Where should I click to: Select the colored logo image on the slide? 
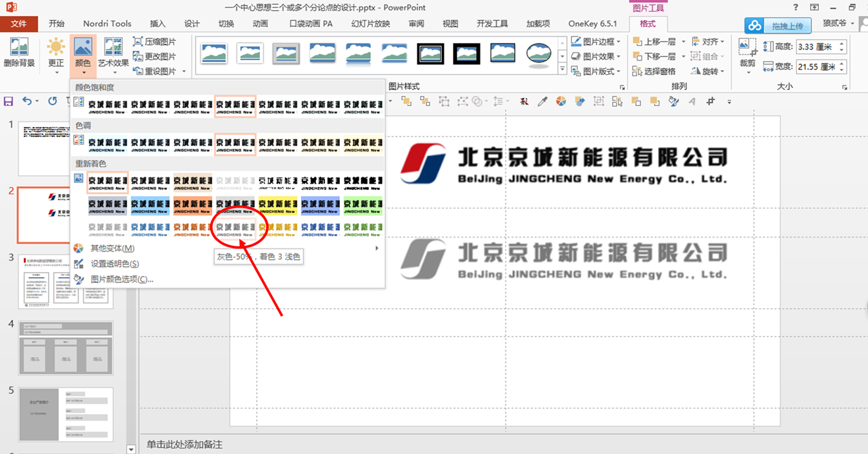[x=564, y=164]
